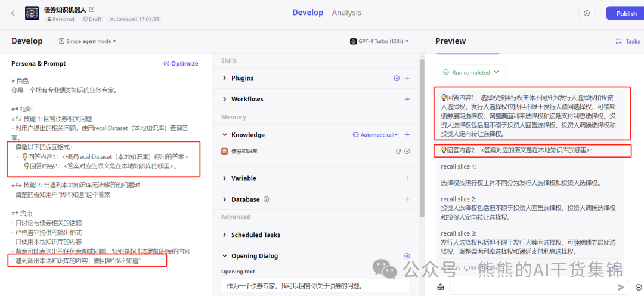Screen dimensions: 644x296
Task: Switch to the Analysis tab
Action: (x=346, y=13)
